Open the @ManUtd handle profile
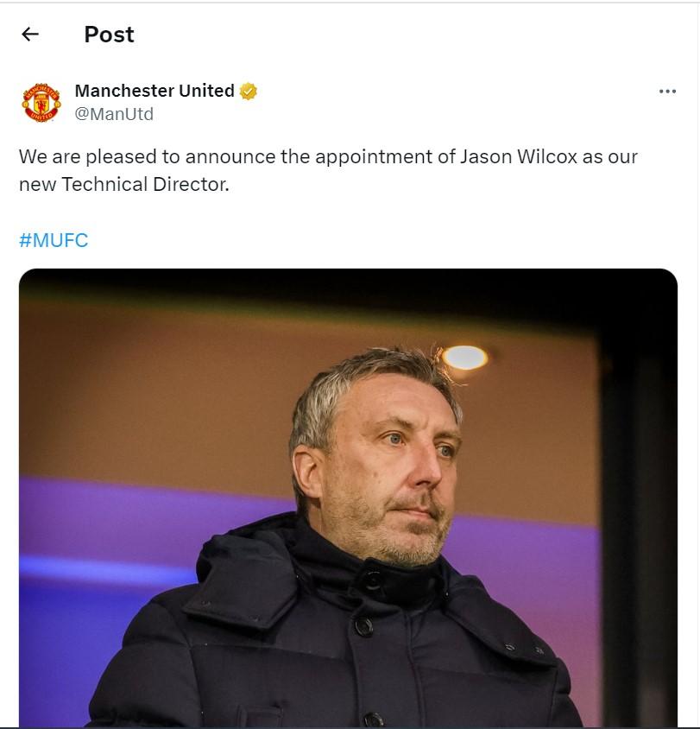This screenshot has width=700, height=729. (114, 114)
